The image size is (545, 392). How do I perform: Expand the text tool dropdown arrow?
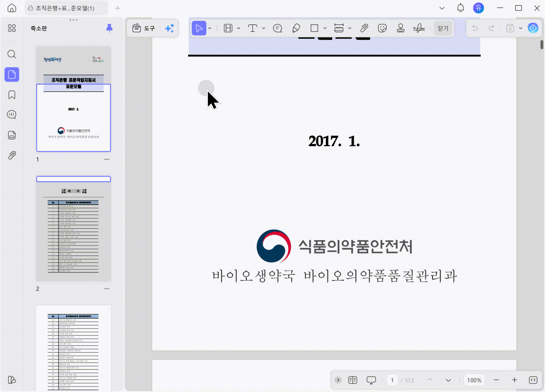click(x=264, y=28)
